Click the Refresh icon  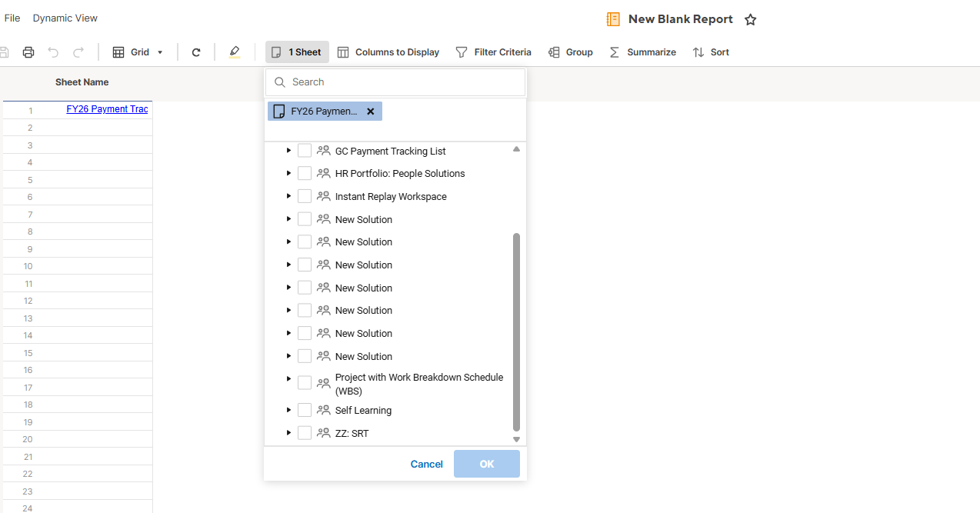click(x=196, y=52)
